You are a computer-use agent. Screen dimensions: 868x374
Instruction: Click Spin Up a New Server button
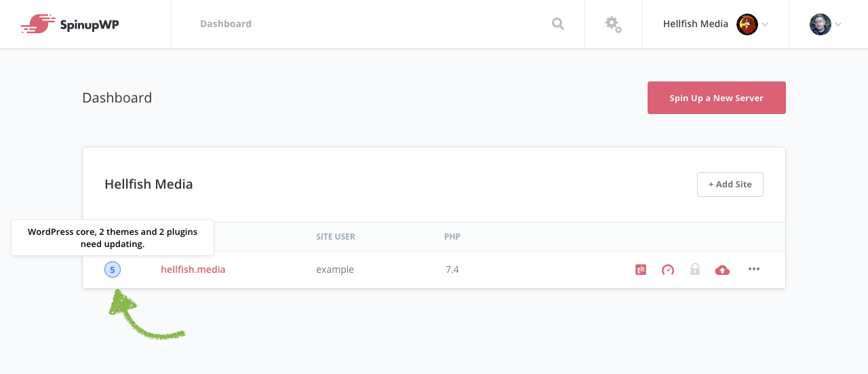click(x=717, y=98)
